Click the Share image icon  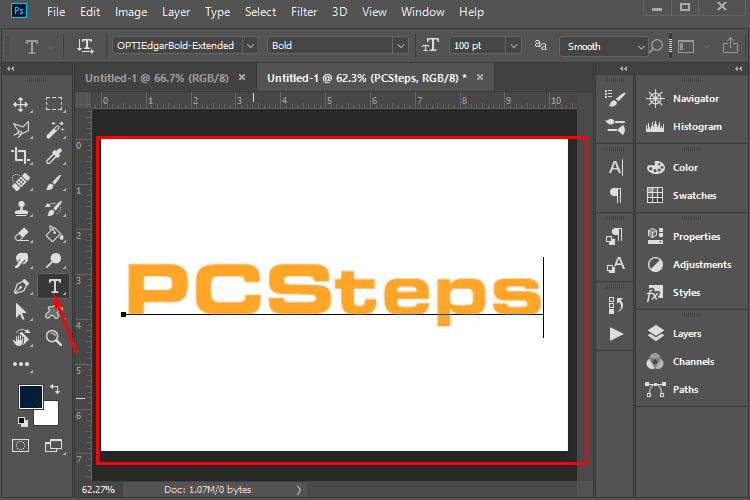730,46
